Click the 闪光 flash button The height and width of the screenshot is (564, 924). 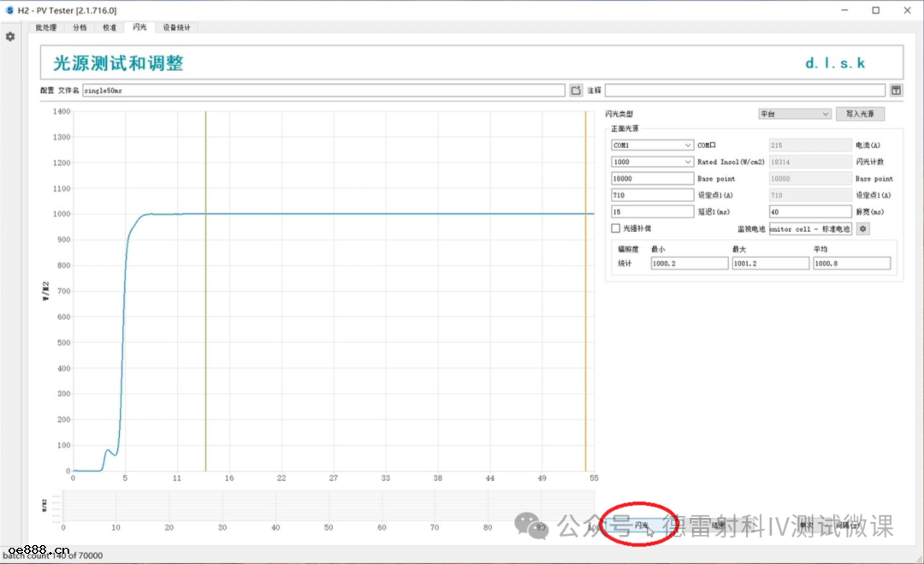(641, 525)
